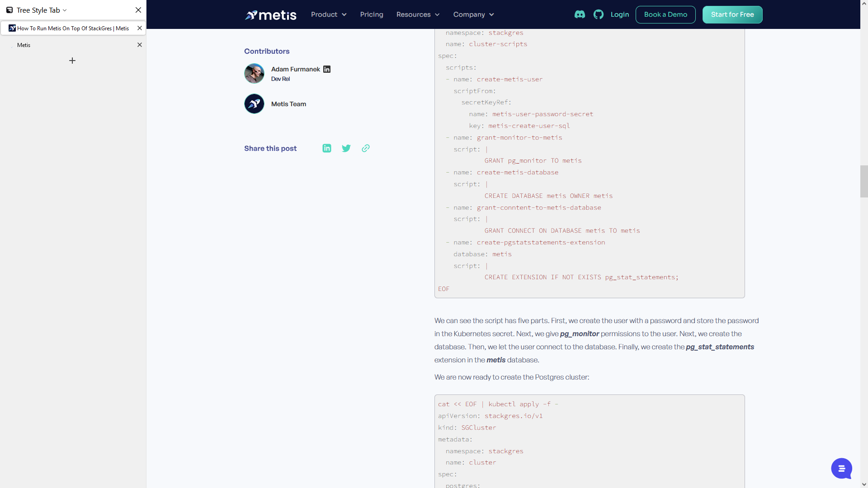Click the new tab plus icon
This screenshot has width=868, height=488.
[x=72, y=61]
